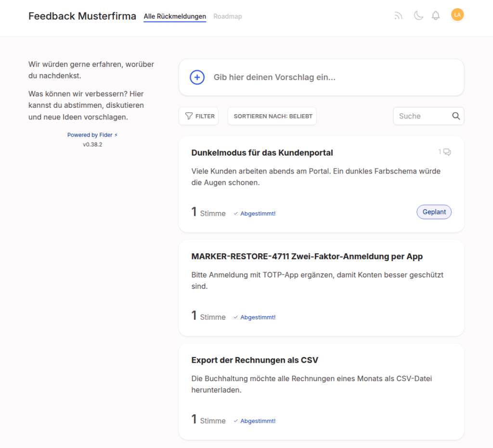Switch to Alle Rückmeldungen tab
Screen dimensions: 493x448
tap(175, 16)
